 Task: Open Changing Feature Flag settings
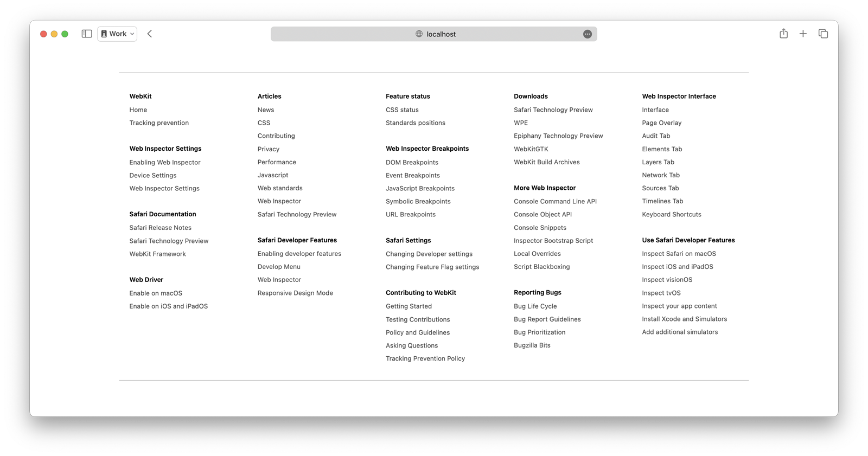pyautogui.click(x=432, y=267)
